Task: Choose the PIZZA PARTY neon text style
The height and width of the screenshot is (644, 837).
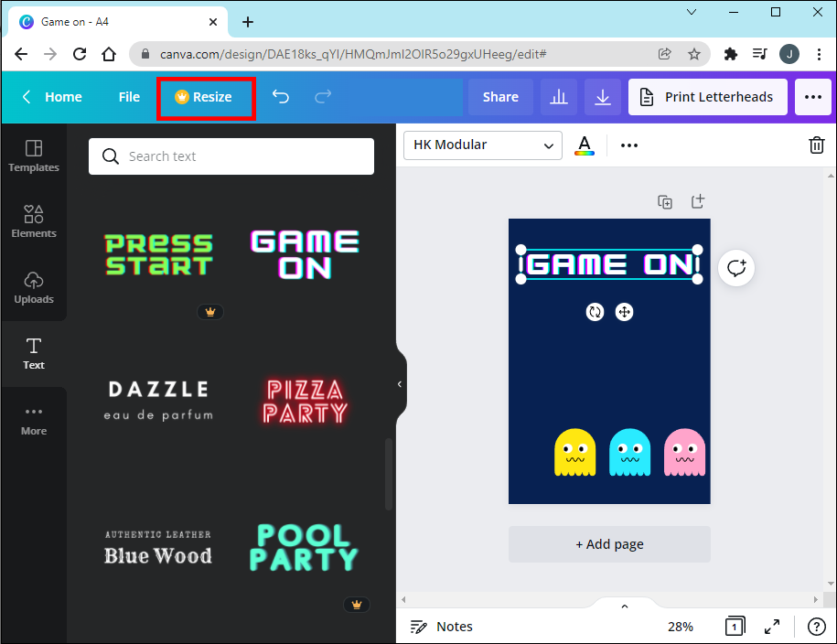Action: click(305, 402)
